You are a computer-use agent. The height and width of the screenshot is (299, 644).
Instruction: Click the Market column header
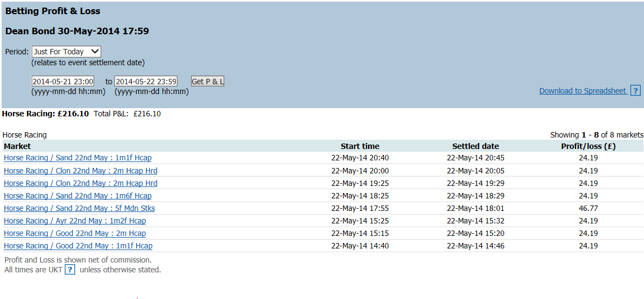[17, 146]
